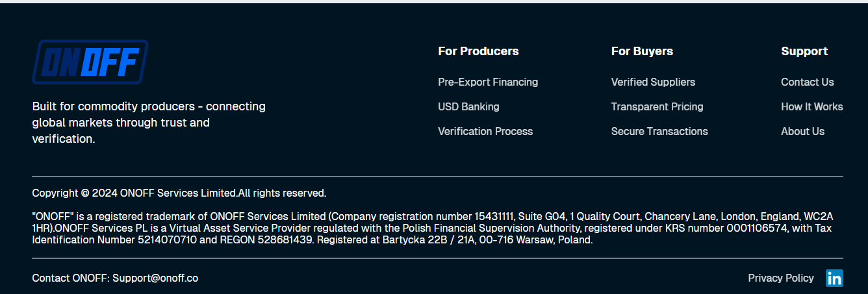Go to USD Banking page
The width and height of the screenshot is (868, 294).
[x=468, y=106]
